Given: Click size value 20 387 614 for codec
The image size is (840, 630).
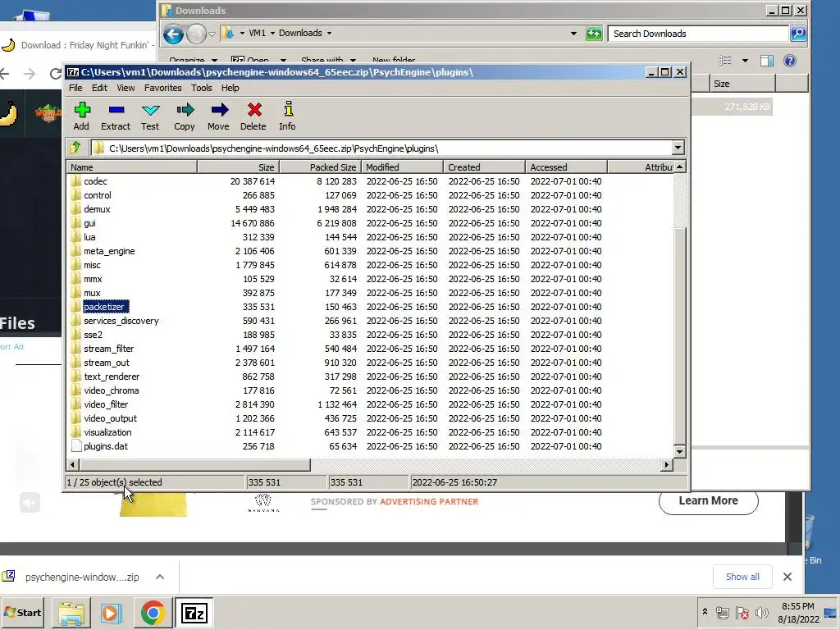Looking at the screenshot, I should click(253, 181).
